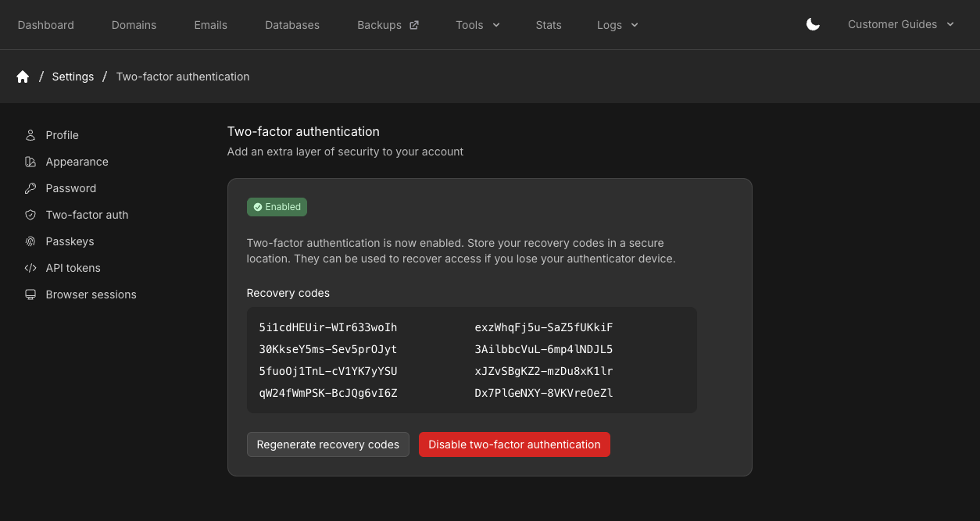Select Stats in the top navigation
The width and height of the screenshot is (980, 521).
coord(549,25)
